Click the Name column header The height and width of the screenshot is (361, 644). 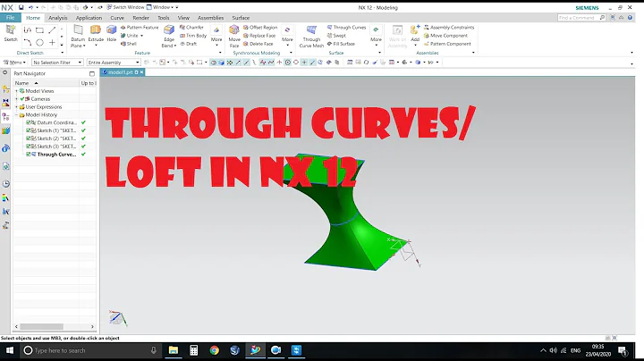[46, 83]
